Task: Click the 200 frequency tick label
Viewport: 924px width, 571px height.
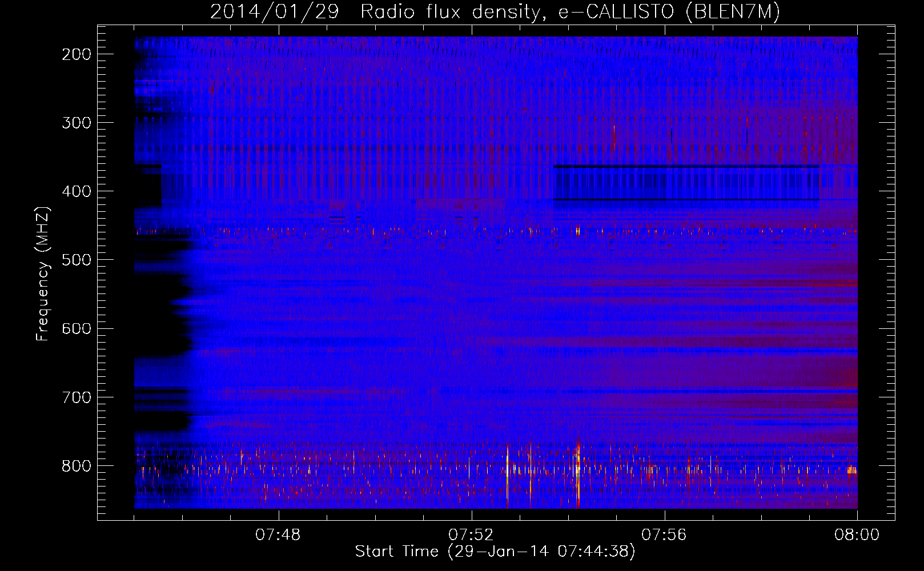Action: 77,54
